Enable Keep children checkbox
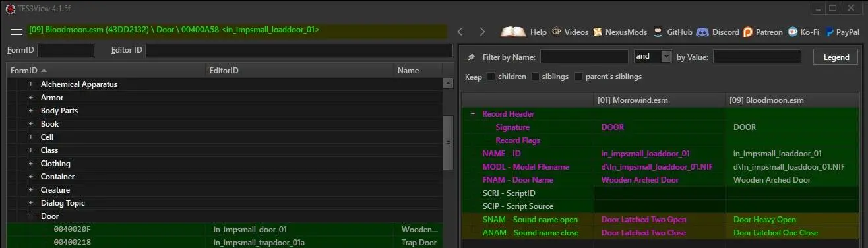This screenshot has height=248, width=868. click(491, 77)
